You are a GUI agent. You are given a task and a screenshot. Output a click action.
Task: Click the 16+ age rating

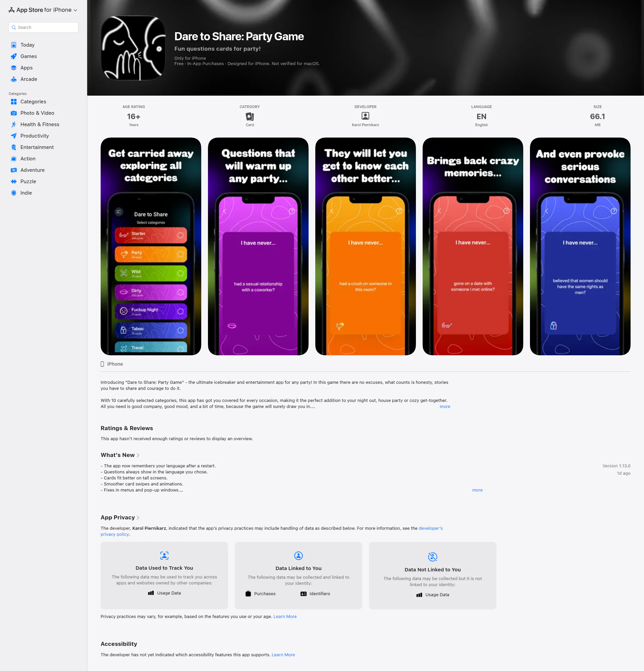[x=133, y=116]
